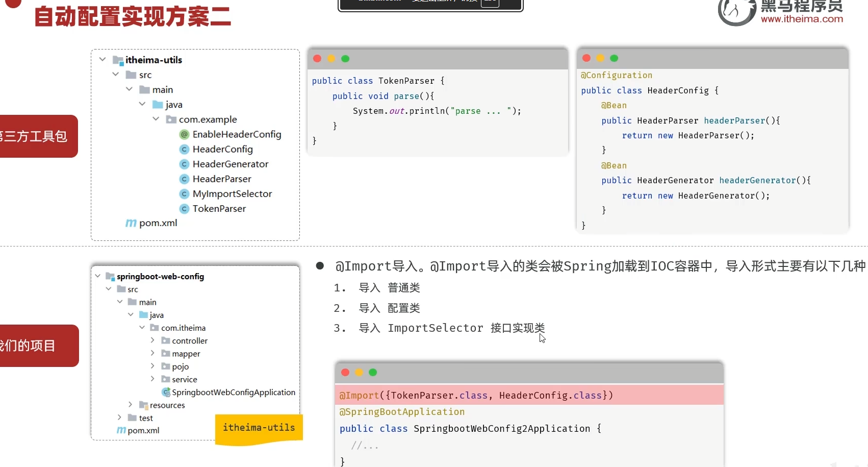The height and width of the screenshot is (467, 868).
Task: Select pom.xml under itheima-utils
Action: (x=158, y=223)
